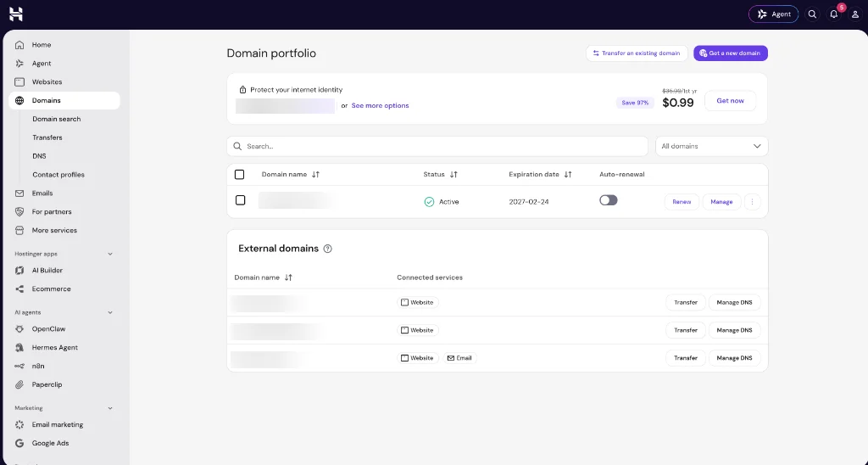Open DNS submenu item
Viewport: 868px width, 465px height.
pyautogui.click(x=39, y=156)
